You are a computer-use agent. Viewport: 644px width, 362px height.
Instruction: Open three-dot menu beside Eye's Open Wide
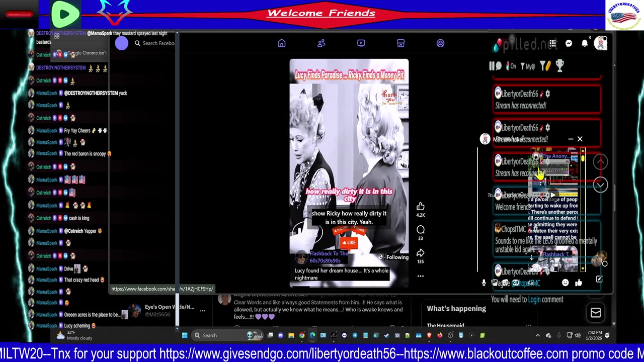[202, 311]
